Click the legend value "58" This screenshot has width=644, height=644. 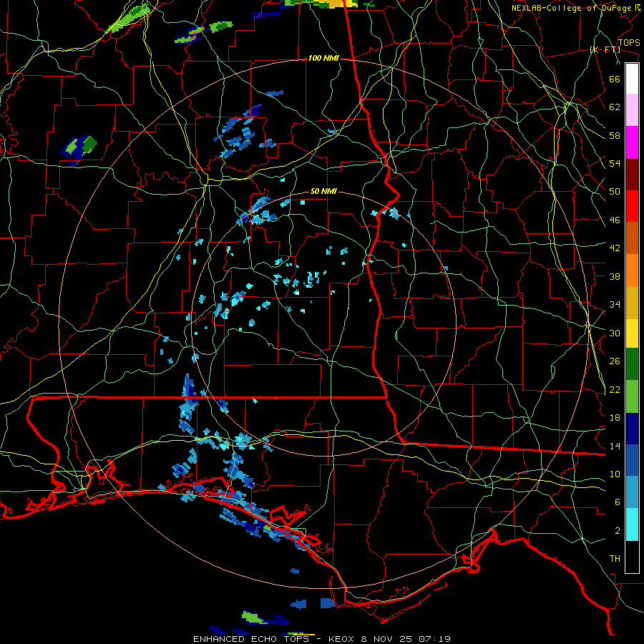click(x=615, y=135)
